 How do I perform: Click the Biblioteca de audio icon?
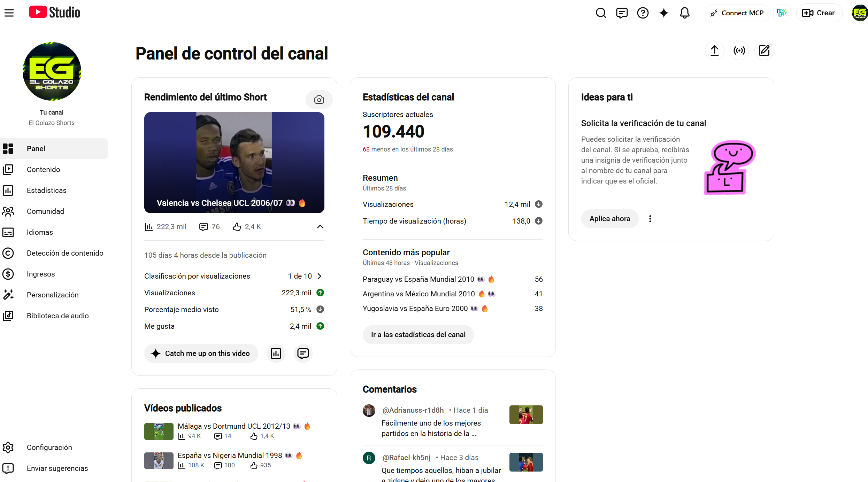8,316
